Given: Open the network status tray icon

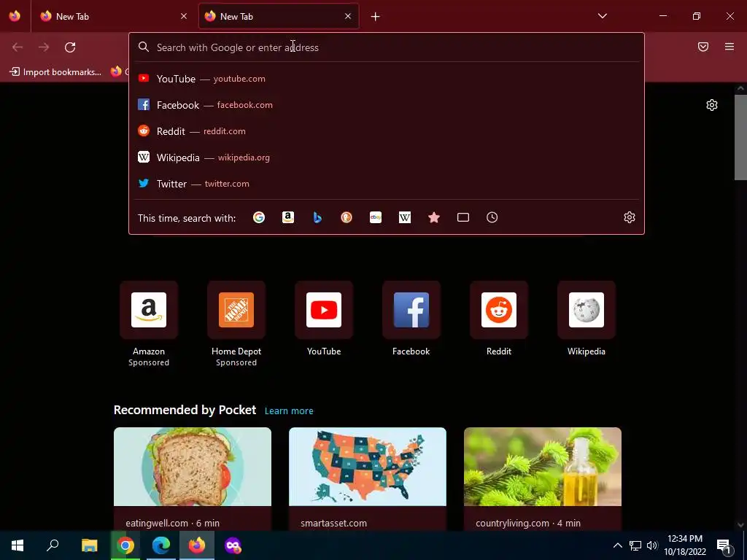Looking at the screenshot, I should coord(635,545).
